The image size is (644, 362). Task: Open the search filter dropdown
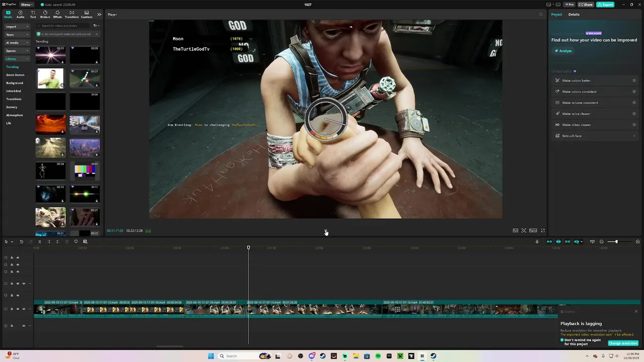coord(96,26)
